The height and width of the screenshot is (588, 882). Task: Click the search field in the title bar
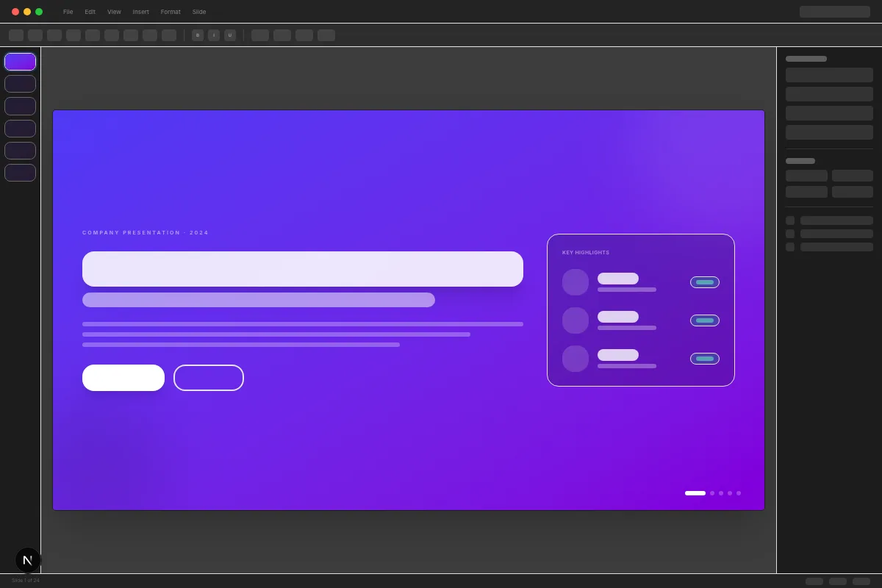click(834, 12)
